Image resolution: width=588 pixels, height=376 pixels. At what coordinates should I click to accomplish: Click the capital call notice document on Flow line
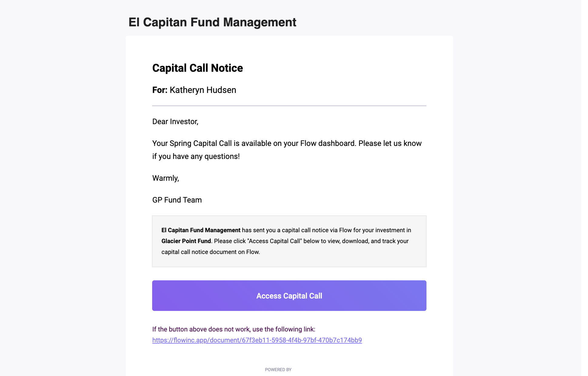[211, 252]
